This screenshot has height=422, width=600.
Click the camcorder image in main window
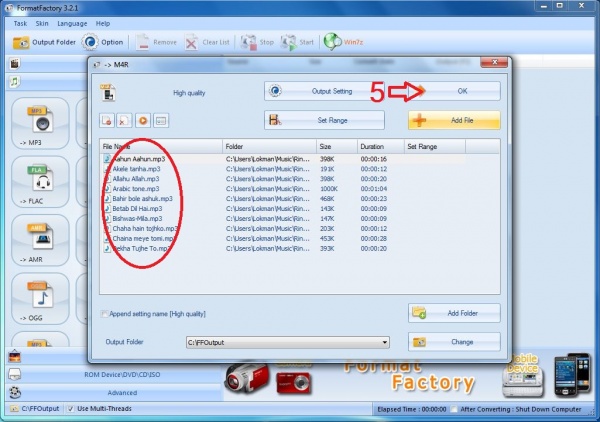[x=246, y=378]
